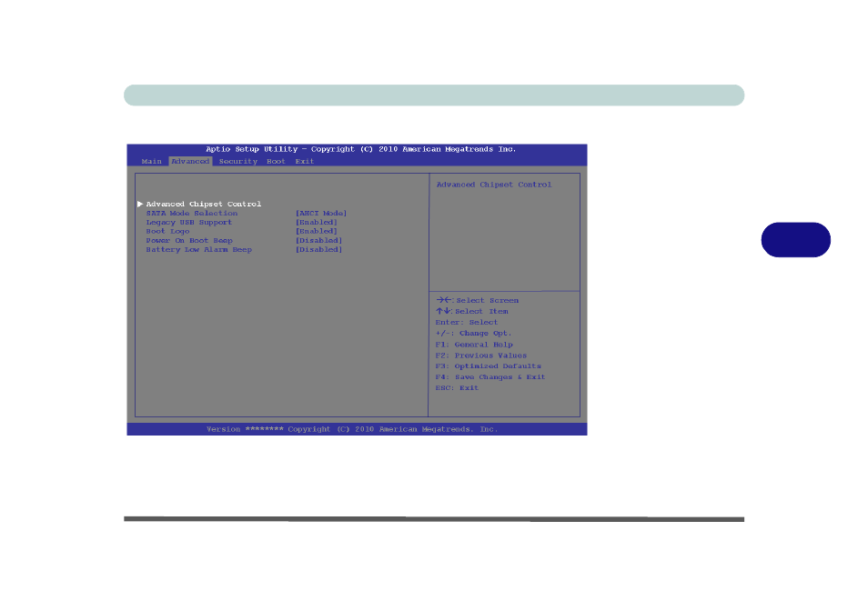The width and height of the screenshot is (868, 611).
Task: Select Battery Low Alarm Beep setting
Action: 198,250
